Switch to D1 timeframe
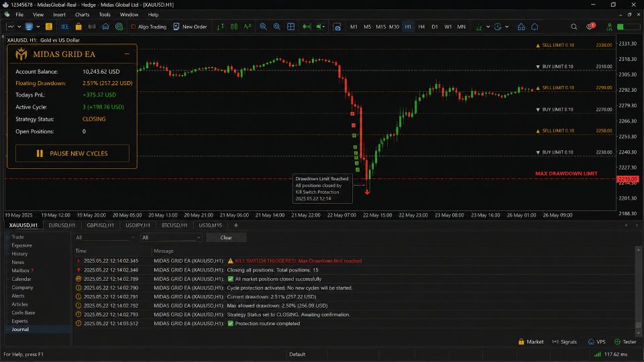The width and height of the screenshot is (644, 362). click(435, 27)
